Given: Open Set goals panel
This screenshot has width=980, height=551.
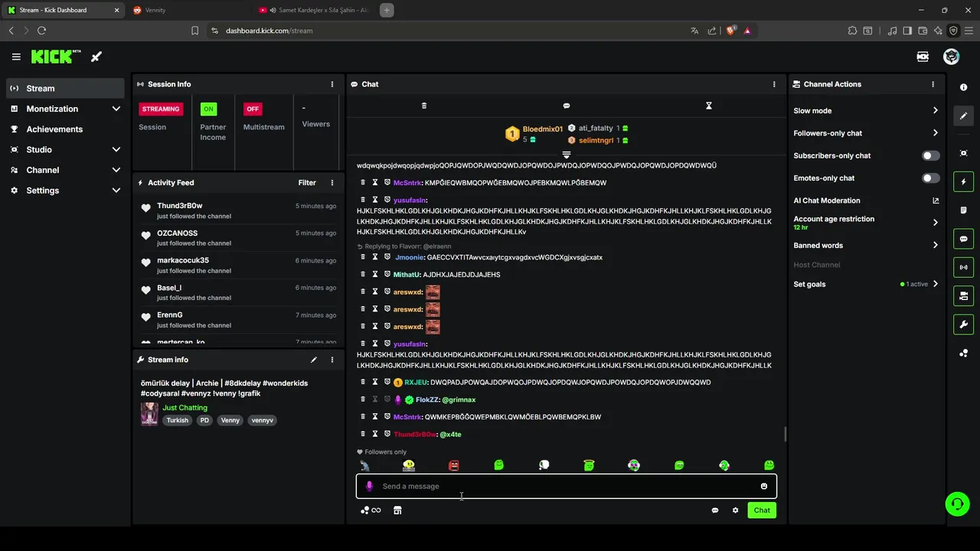Looking at the screenshot, I should coord(866,284).
